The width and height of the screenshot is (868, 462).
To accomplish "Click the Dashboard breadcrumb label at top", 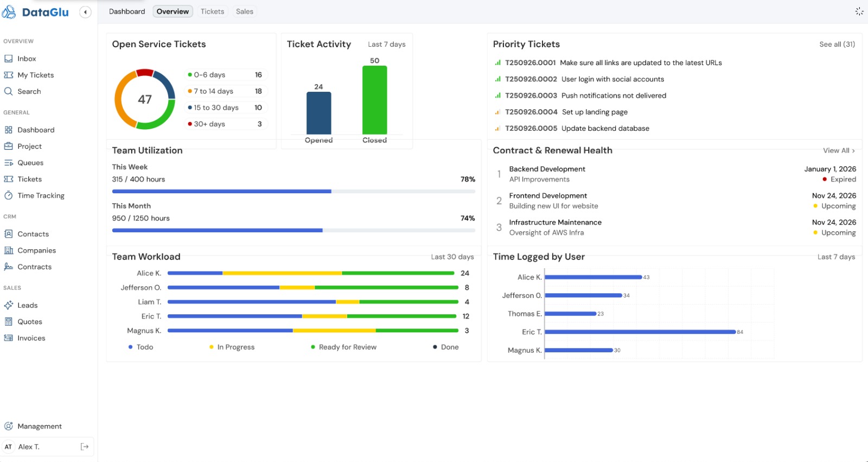I will click(127, 11).
